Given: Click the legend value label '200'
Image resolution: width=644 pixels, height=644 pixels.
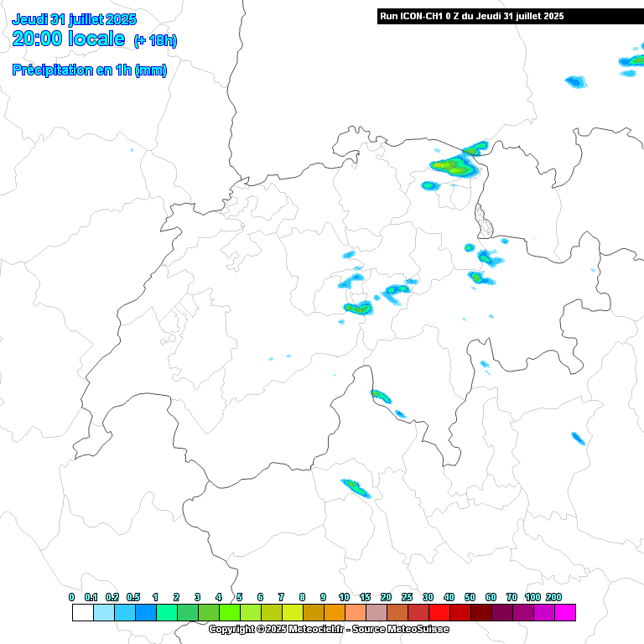Looking at the screenshot, I should coord(553,597).
